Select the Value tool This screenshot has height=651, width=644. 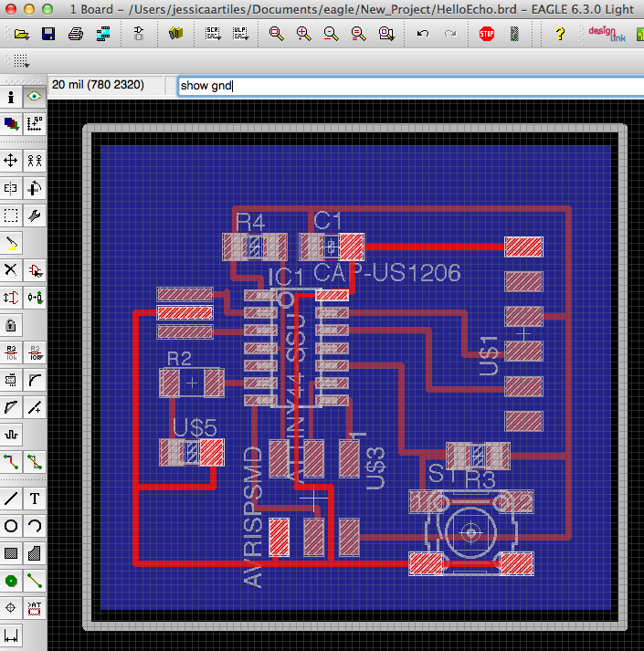[x=35, y=352]
